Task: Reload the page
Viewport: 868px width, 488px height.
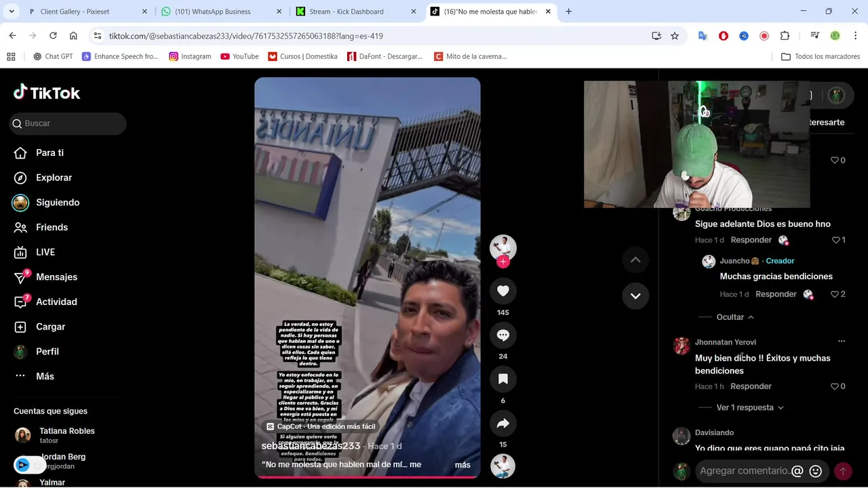Action: tap(53, 36)
